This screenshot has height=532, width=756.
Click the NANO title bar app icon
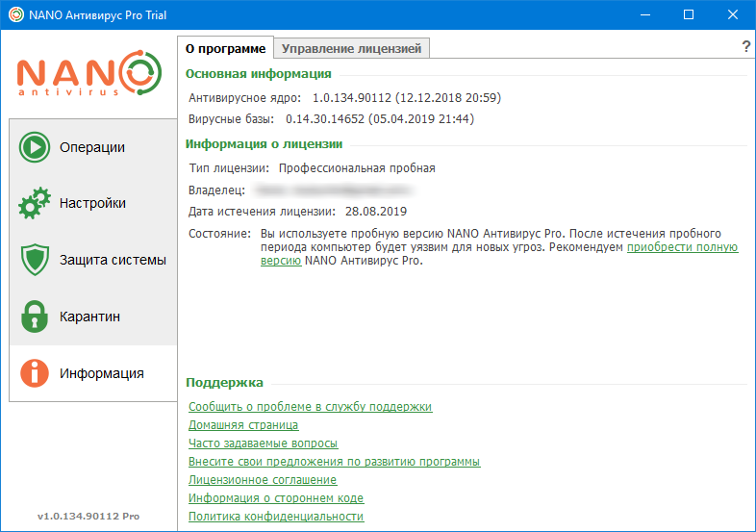point(16,14)
